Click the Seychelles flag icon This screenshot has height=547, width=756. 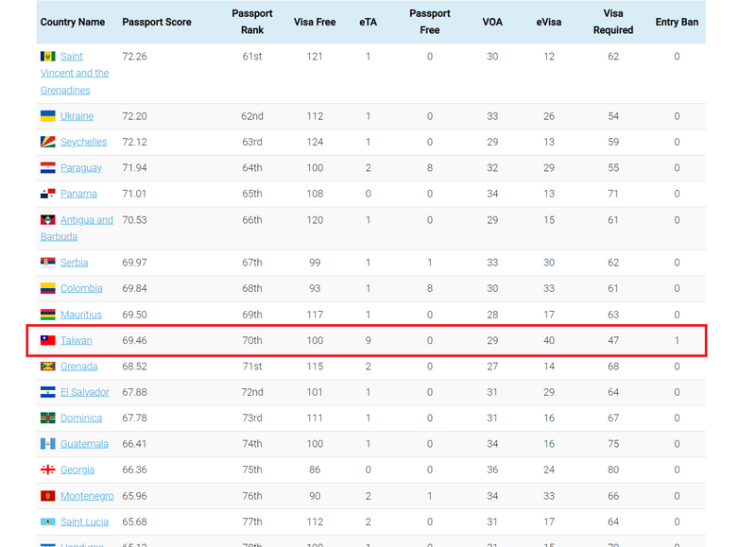[x=47, y=142]
